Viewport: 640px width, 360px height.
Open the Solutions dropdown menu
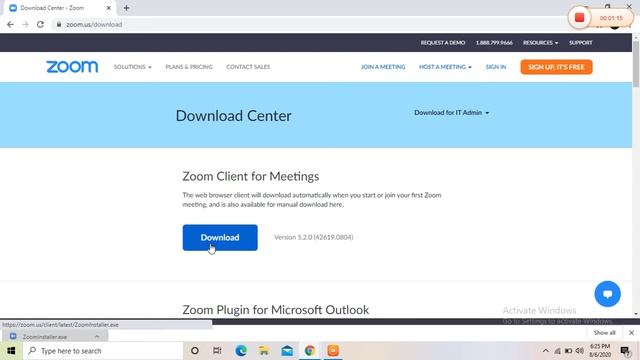point(132,67)
